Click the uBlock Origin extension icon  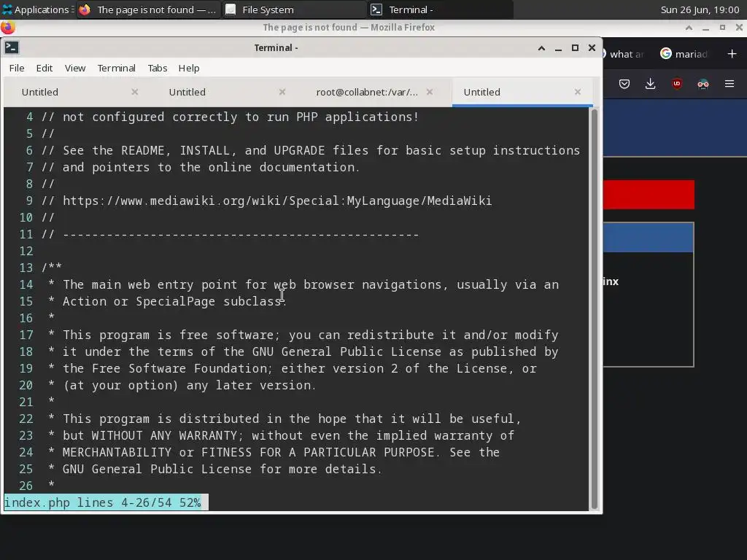(x=677, y=85)
